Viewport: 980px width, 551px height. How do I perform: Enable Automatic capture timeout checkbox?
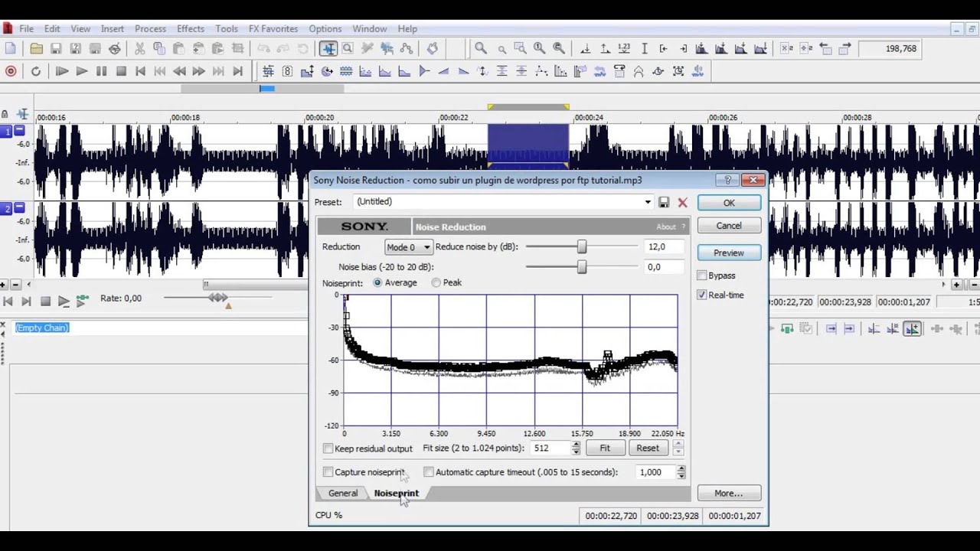[x=429, y=472]
